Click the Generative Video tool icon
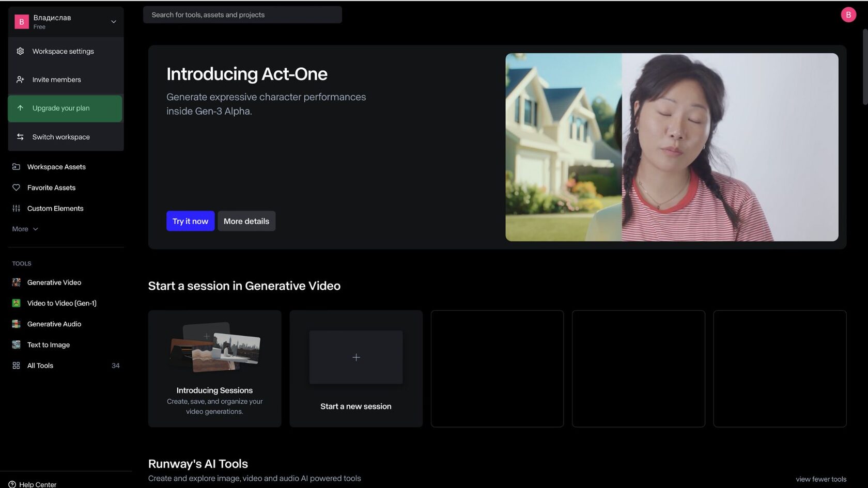Viewport: 868px width, 488px height. (x=16, y=282)
